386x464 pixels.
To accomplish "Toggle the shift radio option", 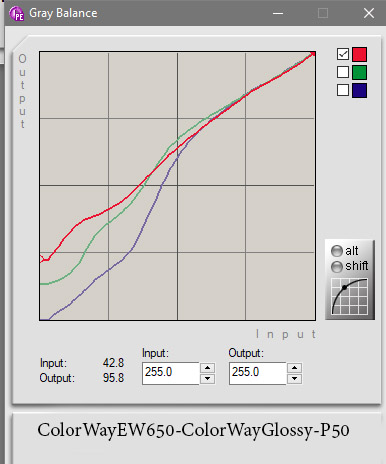I will [x=337, y=266].
